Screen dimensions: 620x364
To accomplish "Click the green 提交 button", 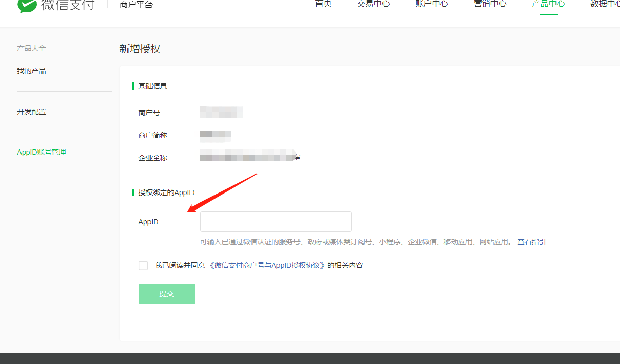I will coord(167,294).
